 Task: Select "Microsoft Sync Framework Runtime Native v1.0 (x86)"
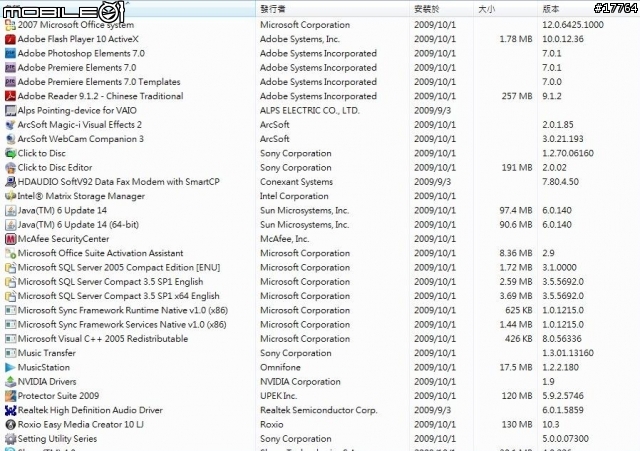[x=122, y=310]
